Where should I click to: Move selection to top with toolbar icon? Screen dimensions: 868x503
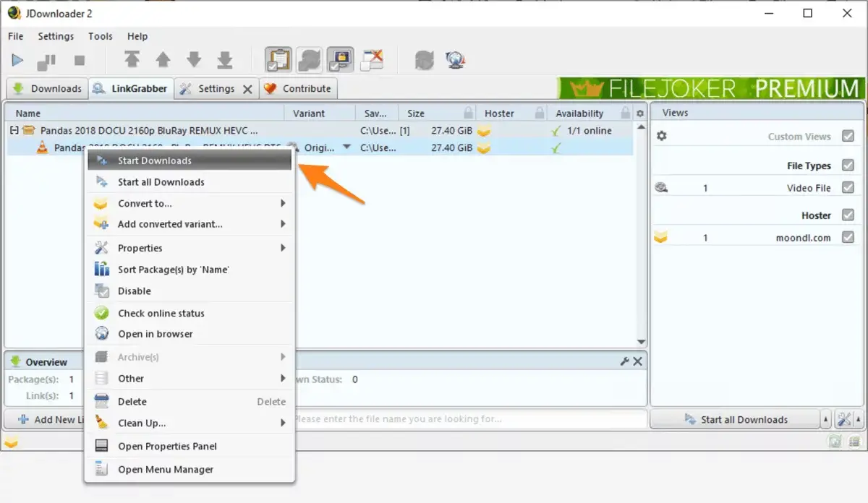coord(132,59)
